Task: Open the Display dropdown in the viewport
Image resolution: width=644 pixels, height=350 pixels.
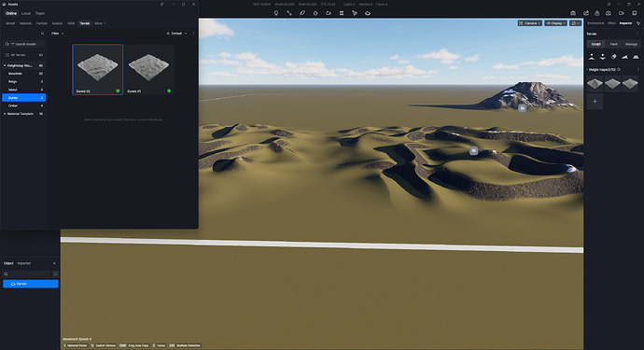Action: coord(555,23)
